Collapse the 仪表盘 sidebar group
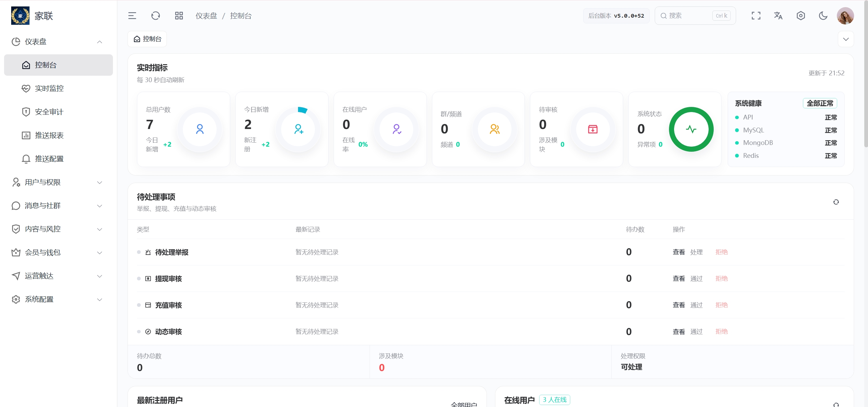The image size is (868, 407). click(x=58, y=42)
